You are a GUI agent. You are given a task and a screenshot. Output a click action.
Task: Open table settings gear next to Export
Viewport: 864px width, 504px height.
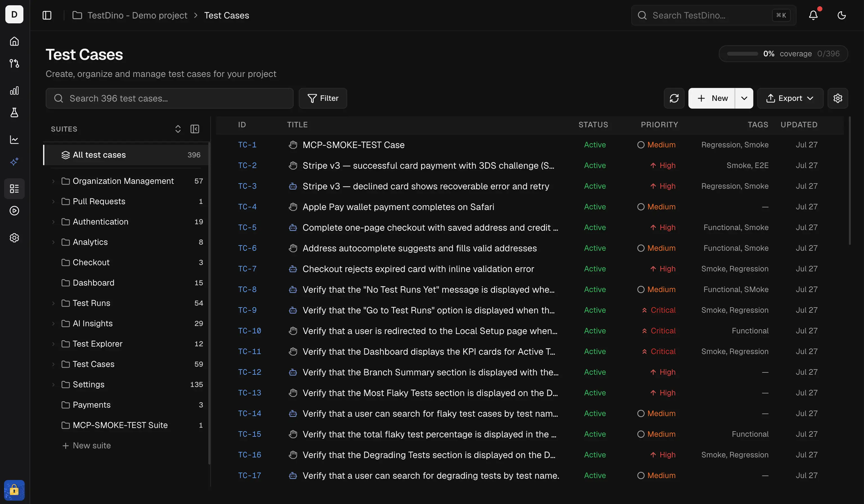pos(838,98)
